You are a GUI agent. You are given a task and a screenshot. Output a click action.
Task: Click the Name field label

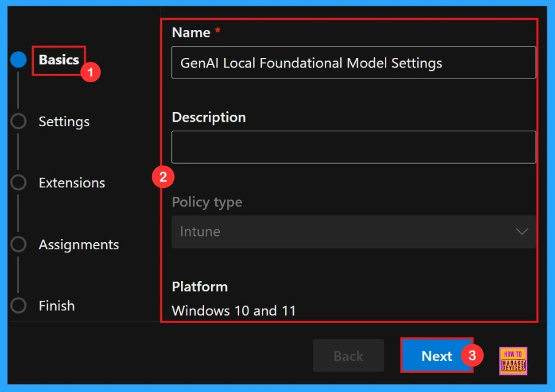191,33
